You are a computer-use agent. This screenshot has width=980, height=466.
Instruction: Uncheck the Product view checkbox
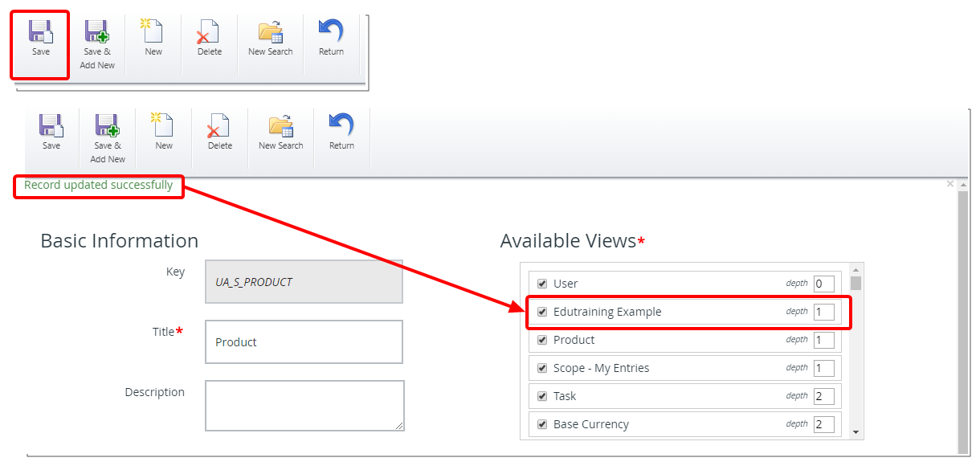click(x=542, y=340)
